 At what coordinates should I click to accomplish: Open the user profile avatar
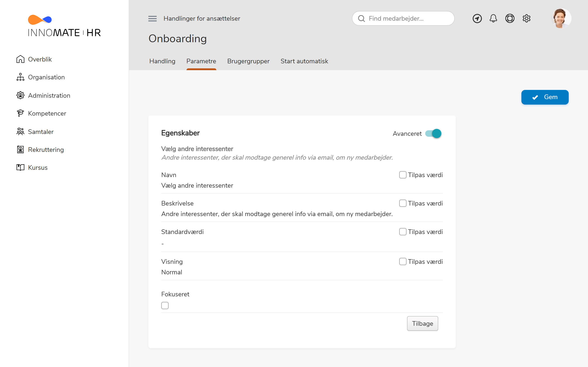(x=561, y=18)
